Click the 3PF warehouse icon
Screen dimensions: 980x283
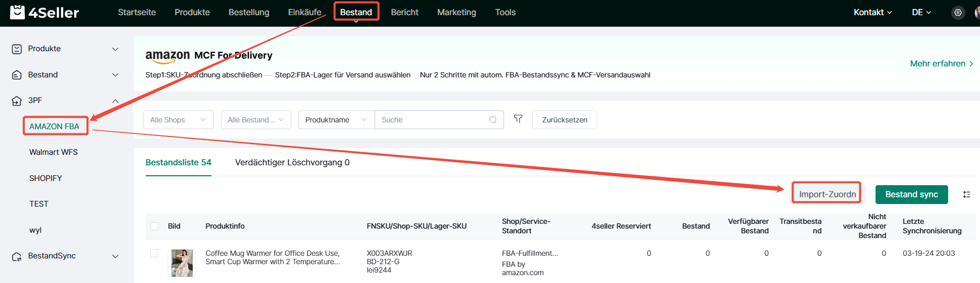[x=17, y=100]
